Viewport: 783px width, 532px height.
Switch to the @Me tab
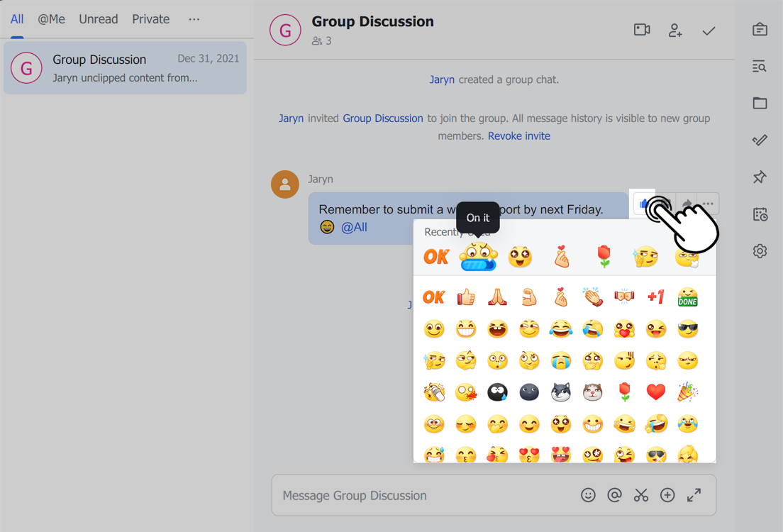pos(51,19)
